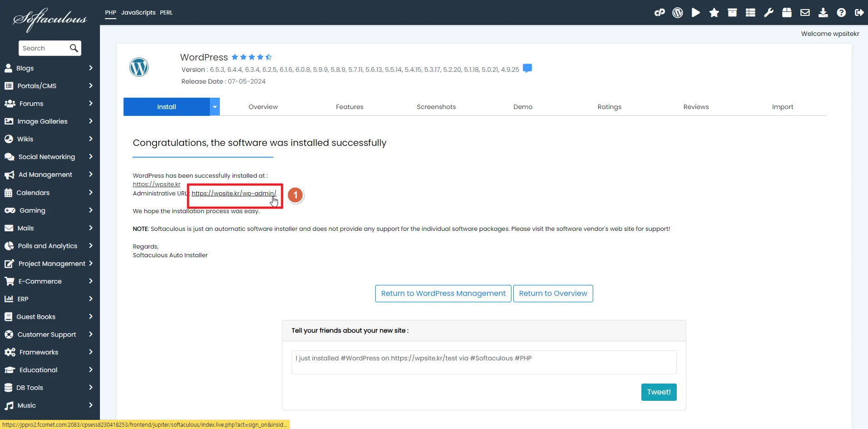The height and width of the screenshot is (429, 868).
Task: Click the version changelog comment icon
Action: point(527,69)
